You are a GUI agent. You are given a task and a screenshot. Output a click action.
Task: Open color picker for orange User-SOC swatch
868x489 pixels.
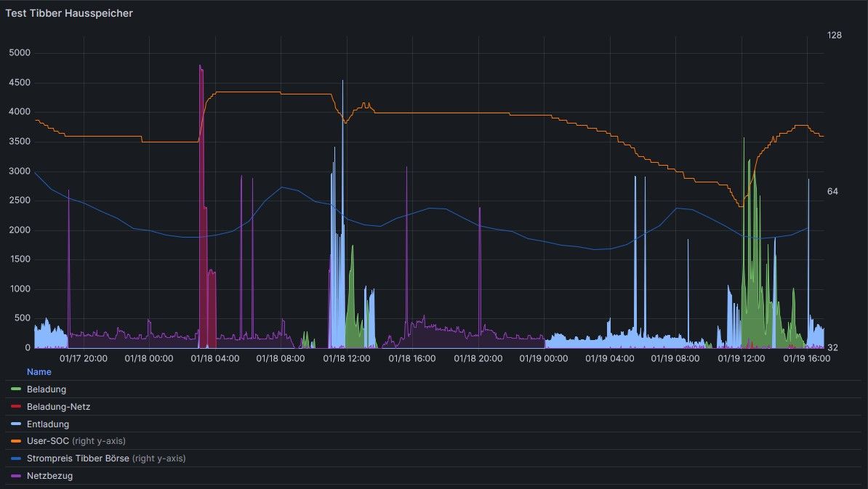tap(16, 441)
